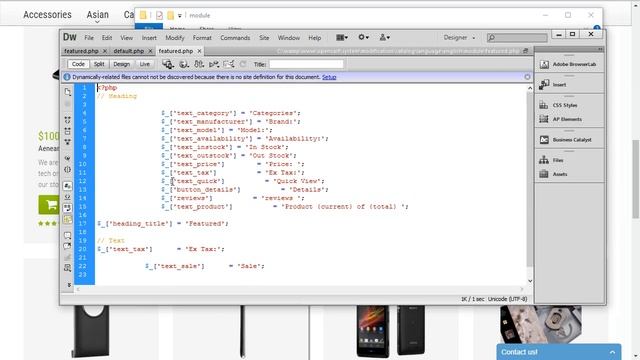
Task: Open the Format menu
Action: (x=202, y=38)
